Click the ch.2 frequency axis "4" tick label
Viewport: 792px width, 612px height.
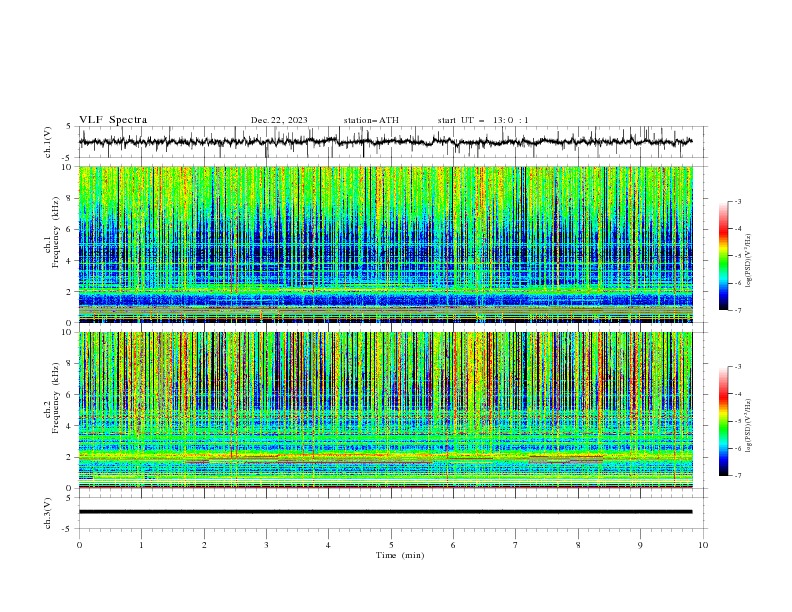71,426
